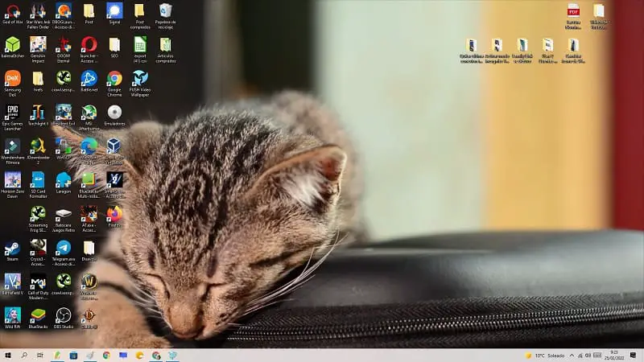644x362 pixels.
Task: Launch Star Wars Jedi Fallen Order shortcut
Action: 38,16
